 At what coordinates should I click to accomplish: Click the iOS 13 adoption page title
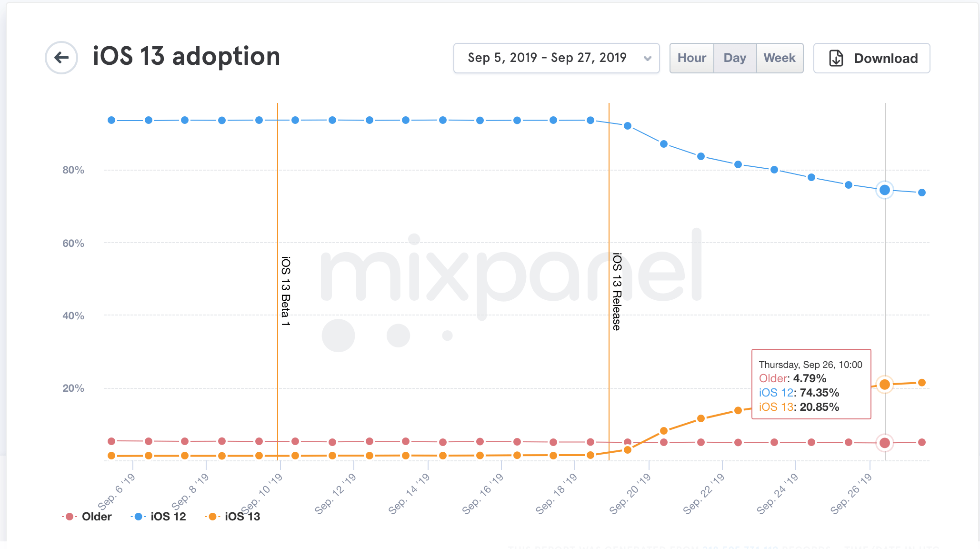click(186, 56)
